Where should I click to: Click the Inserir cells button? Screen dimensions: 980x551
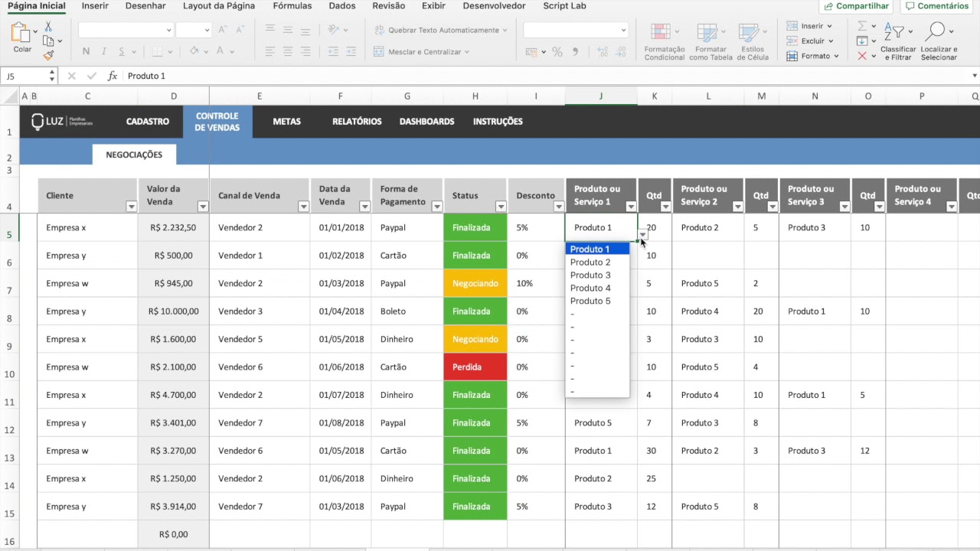pyautogui.click(x=808, y=26)
